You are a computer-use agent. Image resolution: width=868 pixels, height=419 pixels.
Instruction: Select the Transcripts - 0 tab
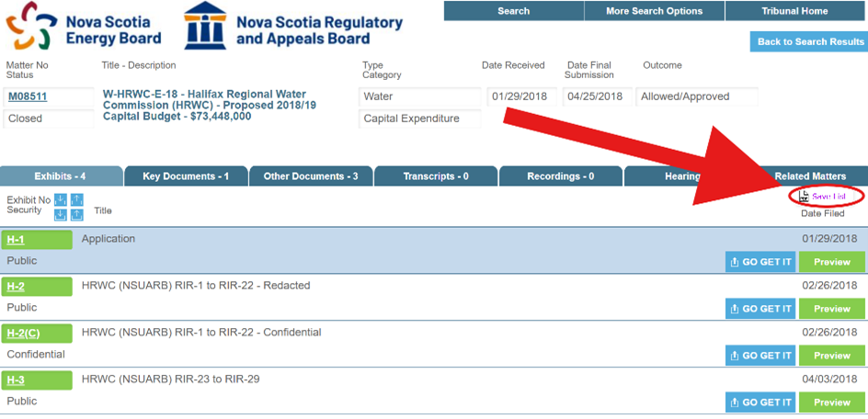pos(435,176)
